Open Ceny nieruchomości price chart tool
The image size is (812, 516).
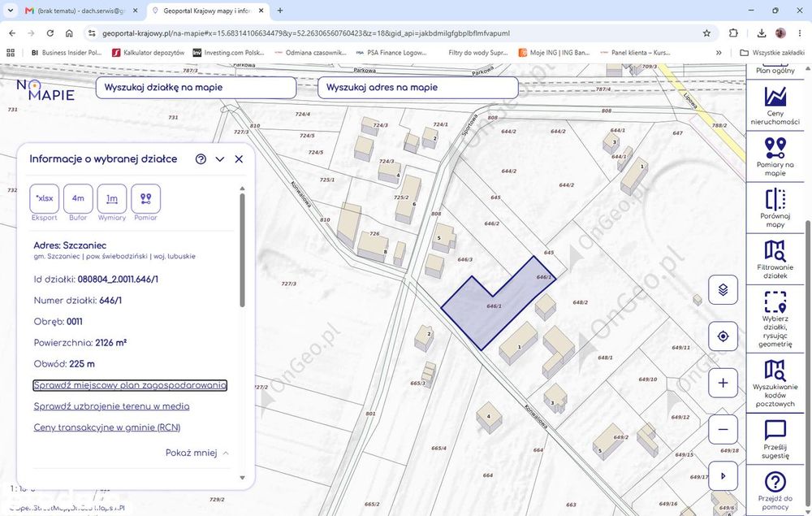[775, 105]
